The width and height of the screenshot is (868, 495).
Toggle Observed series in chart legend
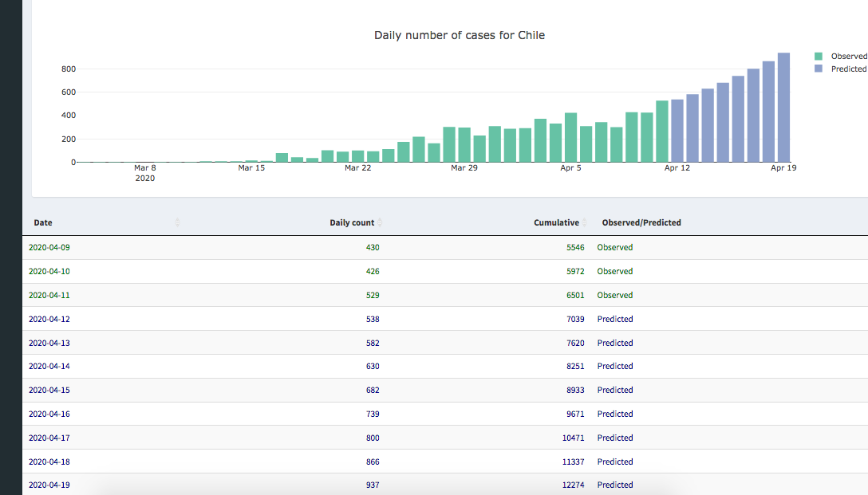(x=848, y=57)
